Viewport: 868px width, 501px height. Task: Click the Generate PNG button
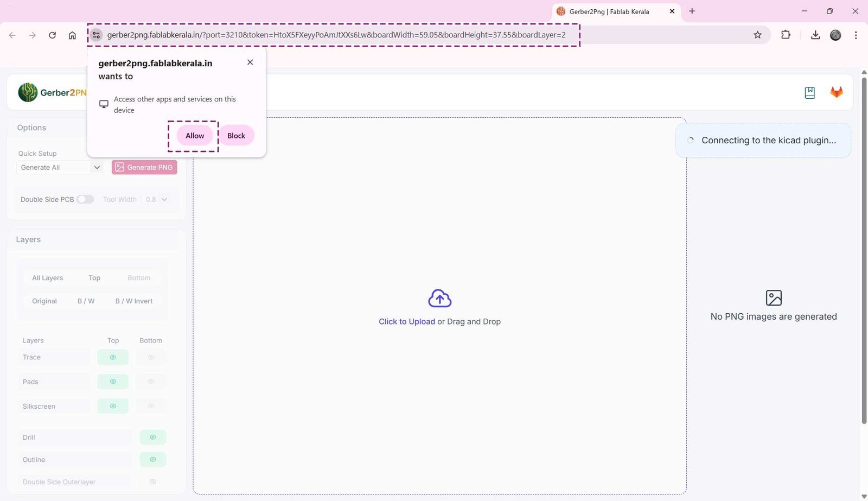(x=144, y=167)
